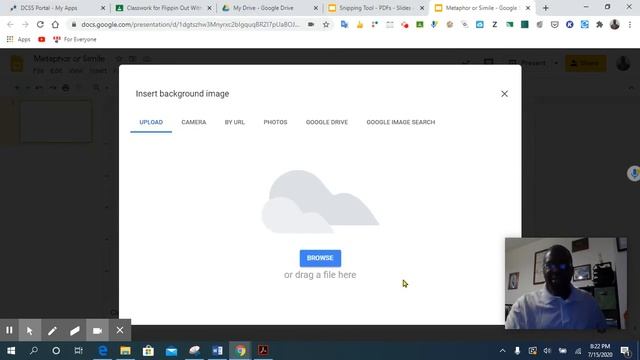This screenshot has height=360, width=640.
Task: Pause the screen recording
Action: [x=9, y=330]
